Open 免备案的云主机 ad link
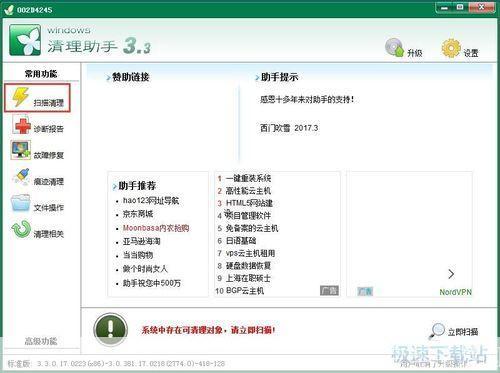This screenshot has height=373, width=500. click(252, 228)
